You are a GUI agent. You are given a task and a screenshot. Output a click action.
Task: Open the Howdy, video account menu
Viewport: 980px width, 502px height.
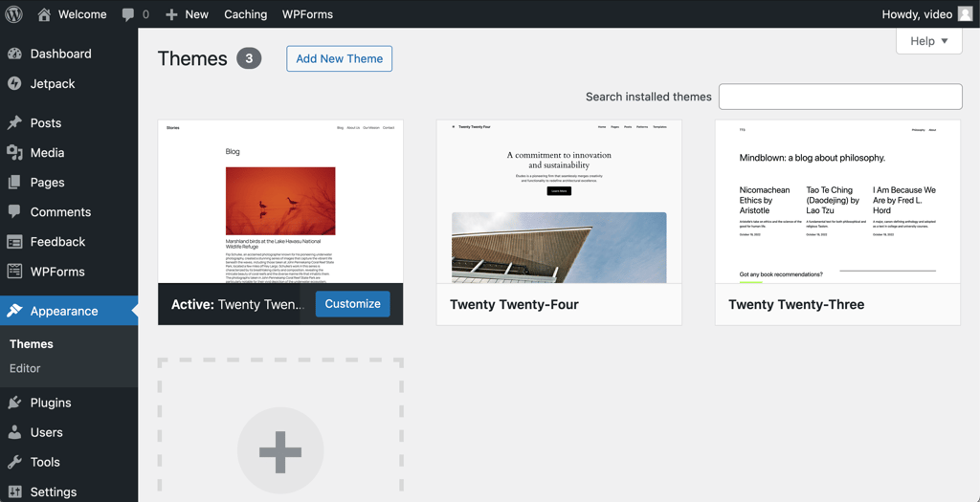926,13
